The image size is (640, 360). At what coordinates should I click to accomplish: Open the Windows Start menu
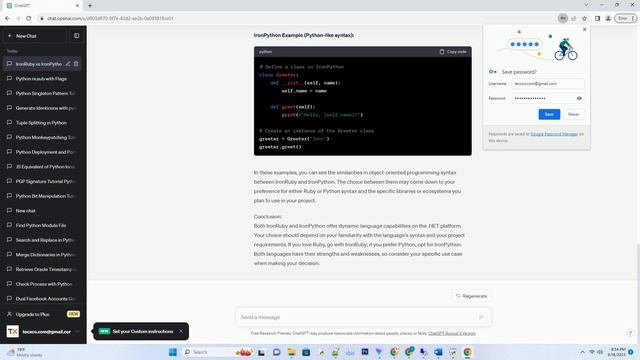pos(173,352)
